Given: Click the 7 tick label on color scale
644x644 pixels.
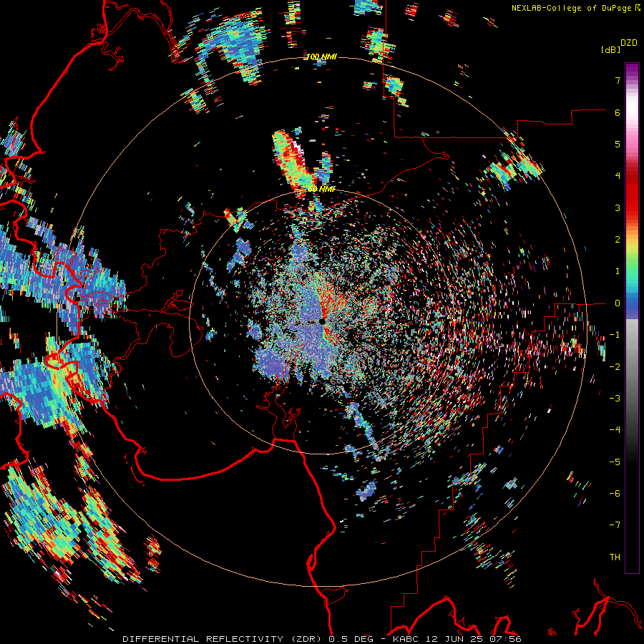Looking at the screenshot, I should 618,80.
